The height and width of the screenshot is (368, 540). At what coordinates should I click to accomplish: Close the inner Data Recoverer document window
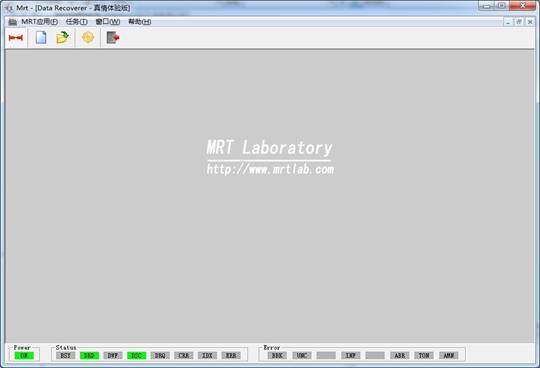tap(530, 22)
